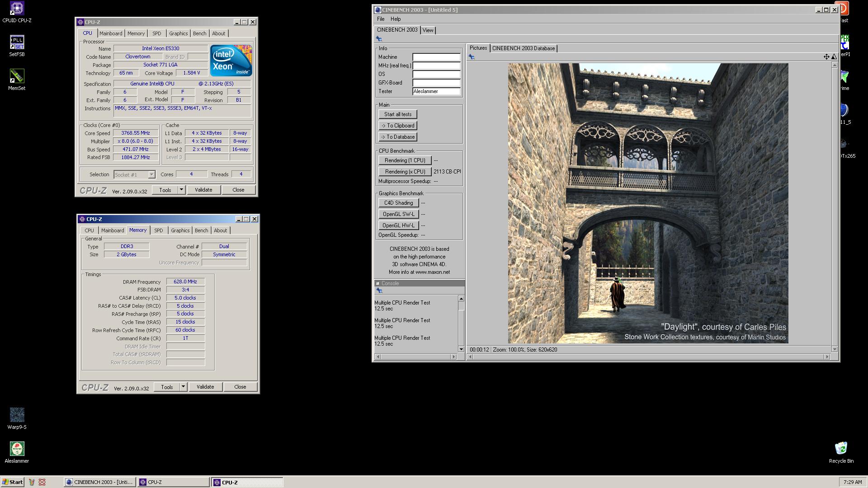
Task: Click the Start button on taskbar
Action: [x=13, y=482]
